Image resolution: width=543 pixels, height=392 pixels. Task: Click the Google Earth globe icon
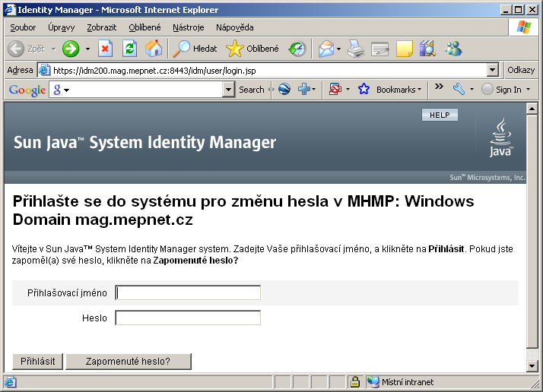click(284, 90)
